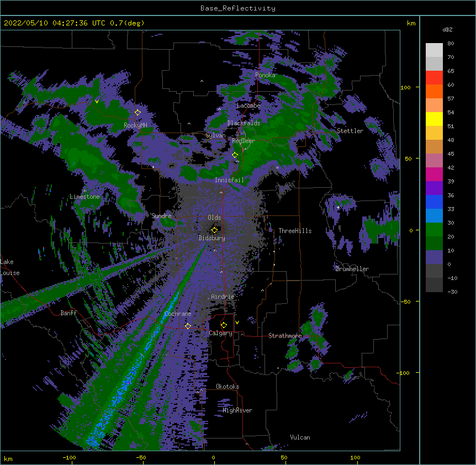
Task: Select the Innisfail city label
Action: coord(229,180)
